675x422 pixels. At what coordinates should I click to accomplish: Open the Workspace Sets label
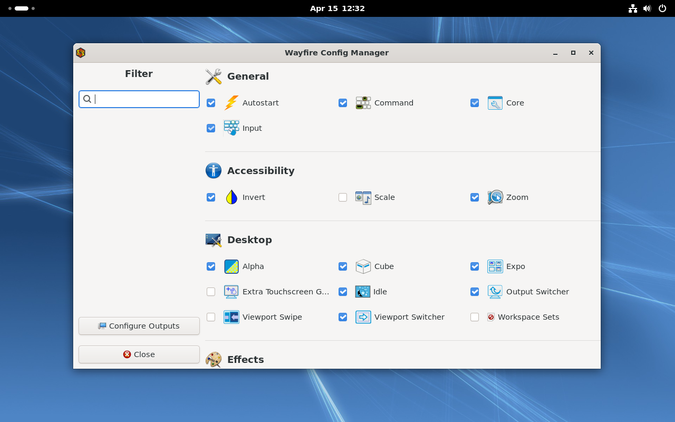point(529,317)
